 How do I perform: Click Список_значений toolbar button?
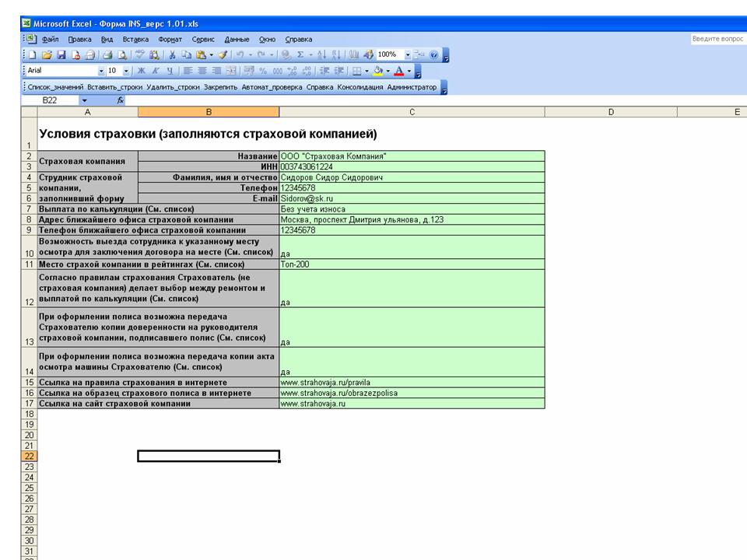pyautogui.click(x=55, y=87)
